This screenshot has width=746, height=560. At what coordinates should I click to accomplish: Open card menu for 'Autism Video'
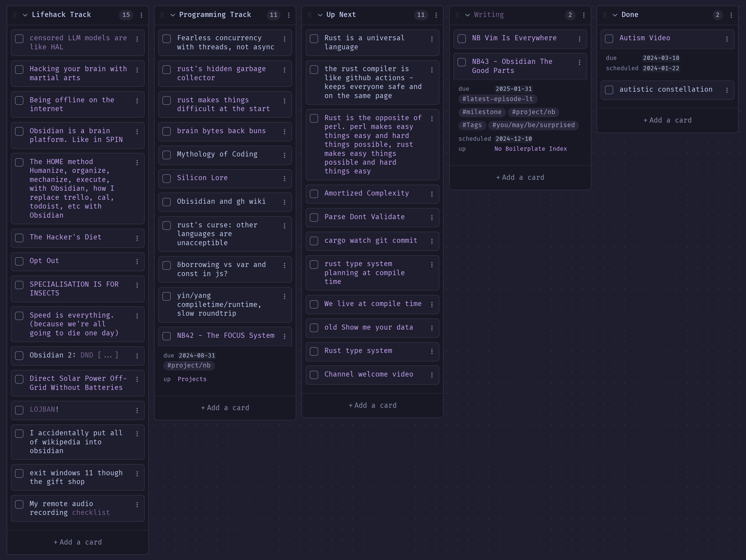727,39
